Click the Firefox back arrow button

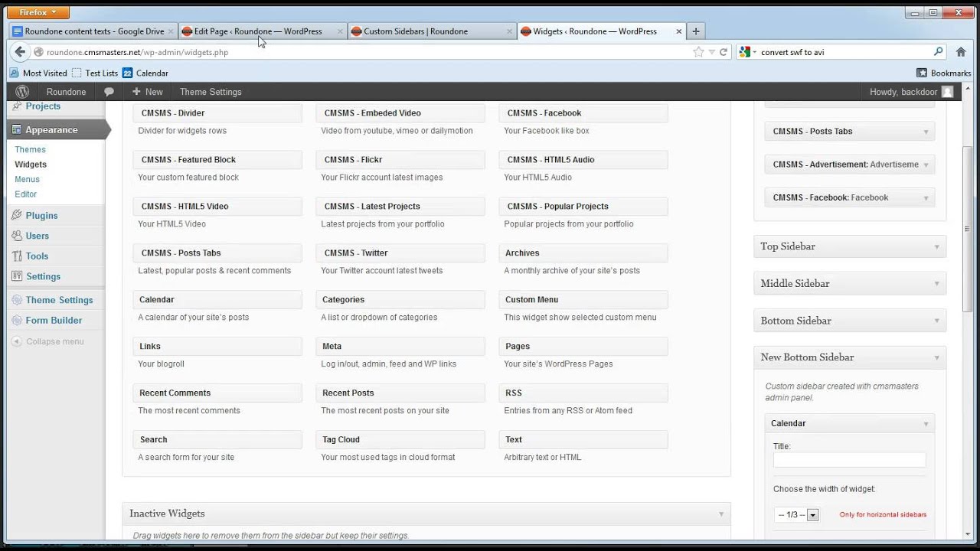click(20, 52)
